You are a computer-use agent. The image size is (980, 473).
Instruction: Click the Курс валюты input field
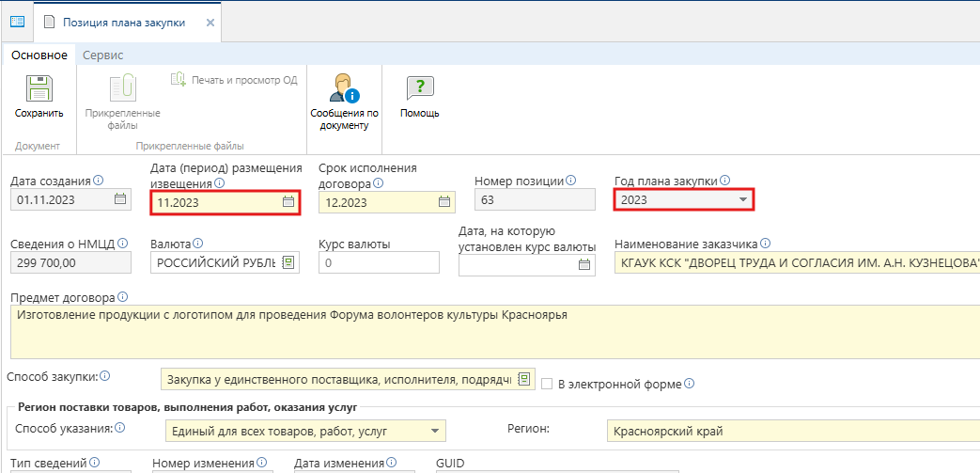point(379,263)
